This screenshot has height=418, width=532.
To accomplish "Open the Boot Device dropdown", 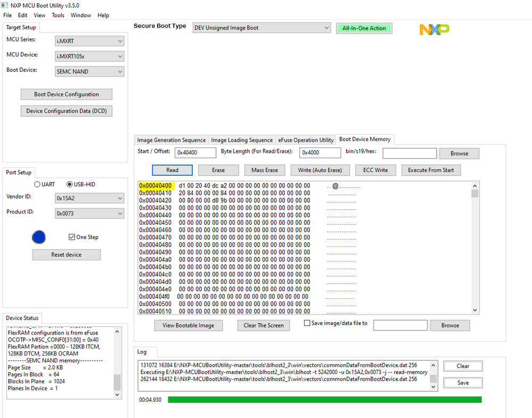I will (89, 71).
